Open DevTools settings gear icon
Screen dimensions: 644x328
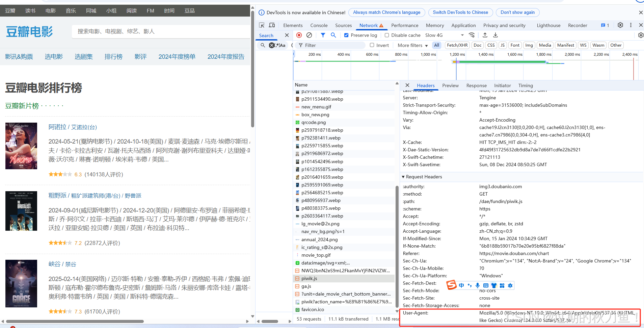coord(620,25)
